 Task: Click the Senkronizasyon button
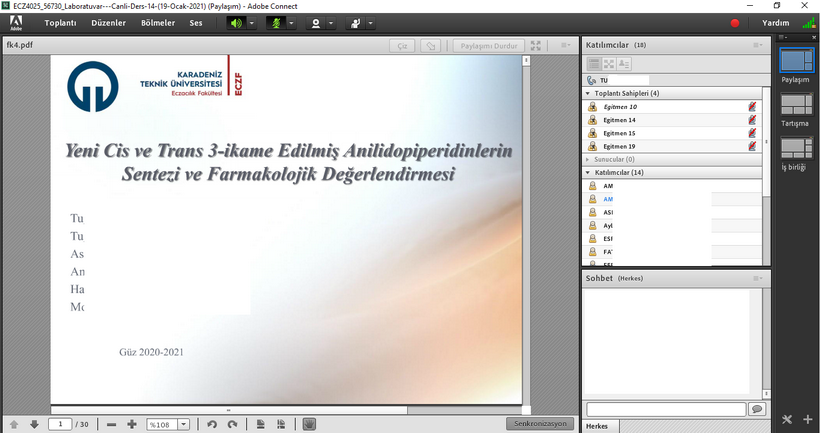point(540,424)
